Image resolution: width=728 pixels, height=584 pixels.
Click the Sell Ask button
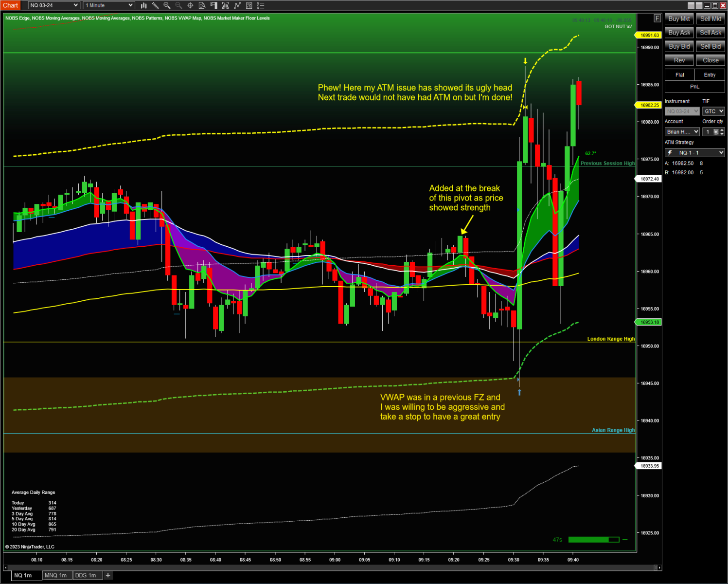coord(710,33)
